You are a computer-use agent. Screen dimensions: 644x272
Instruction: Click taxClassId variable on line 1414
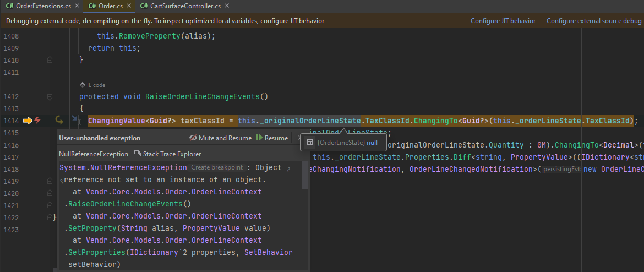[203, 121]
